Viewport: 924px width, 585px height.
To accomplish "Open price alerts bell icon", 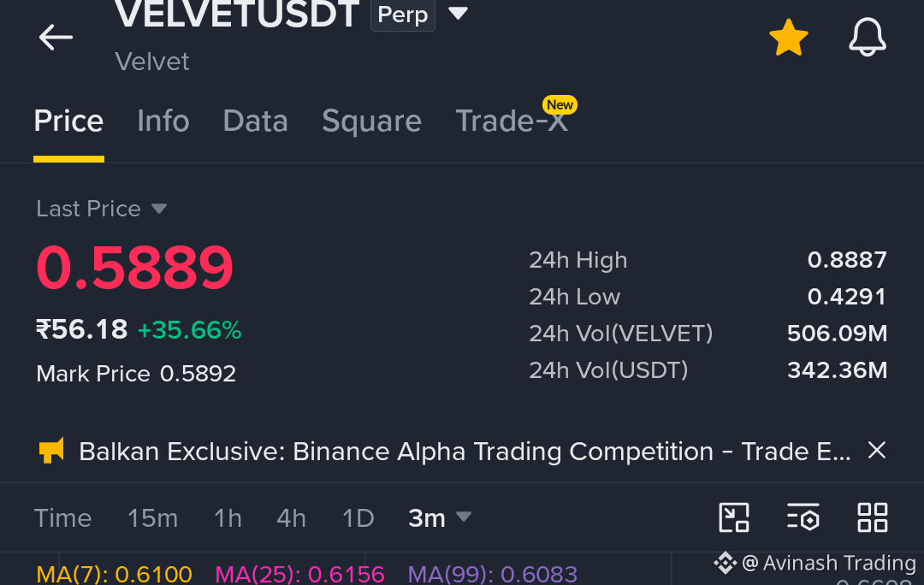I will [867, 37].
